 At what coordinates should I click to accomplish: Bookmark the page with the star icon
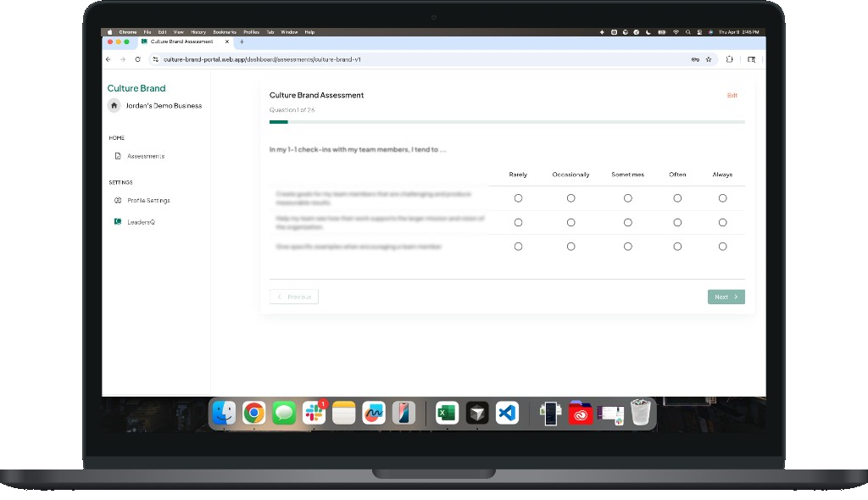coord(709,59)
